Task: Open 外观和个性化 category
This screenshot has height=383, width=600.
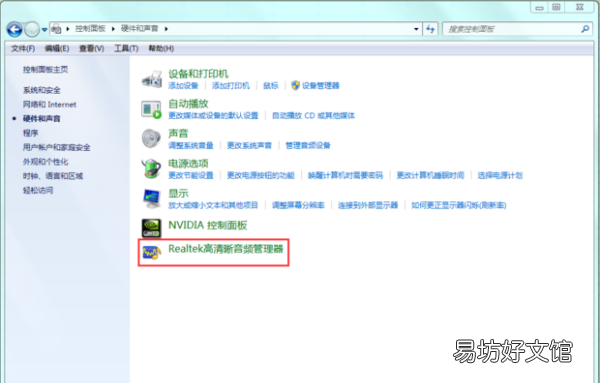Action: (x=45, y=161)
